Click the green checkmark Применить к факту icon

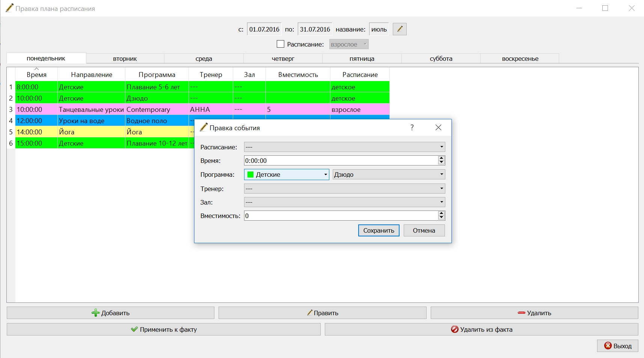click(x=134, y=329)
